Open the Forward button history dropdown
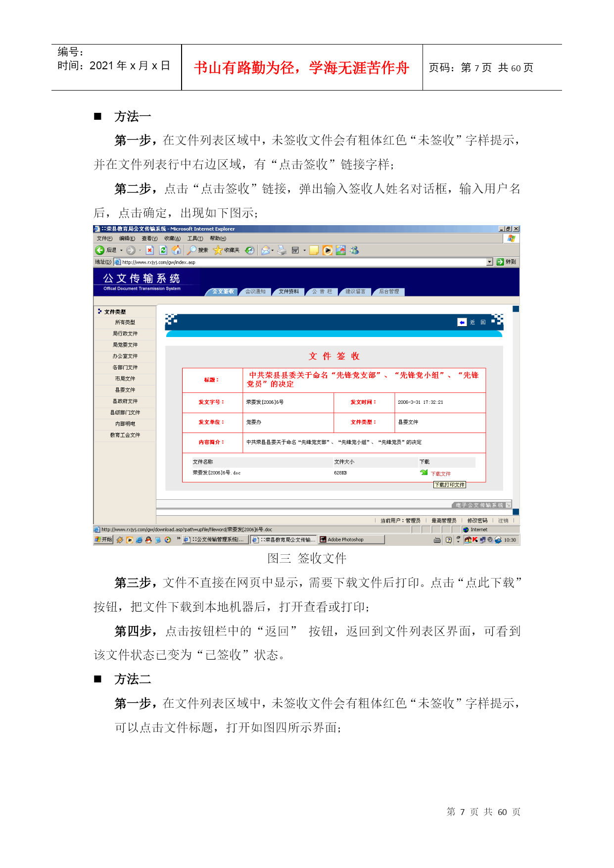Screen dimensions: 614x868 140,250
